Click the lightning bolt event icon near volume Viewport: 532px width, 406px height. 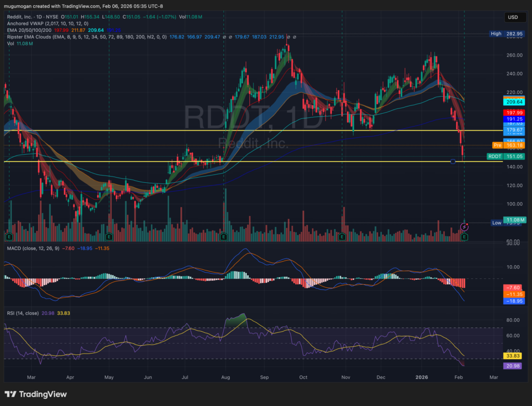coord(465,227)
